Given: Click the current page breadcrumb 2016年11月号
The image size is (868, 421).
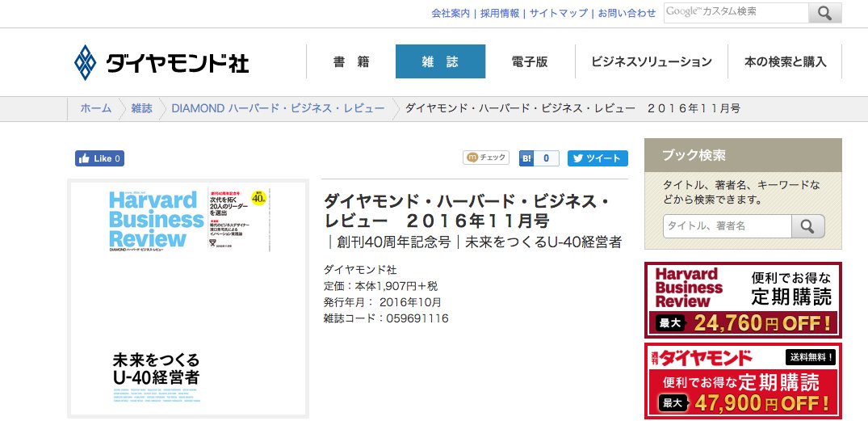Looking at the screenshot, I should coord(573,108).
